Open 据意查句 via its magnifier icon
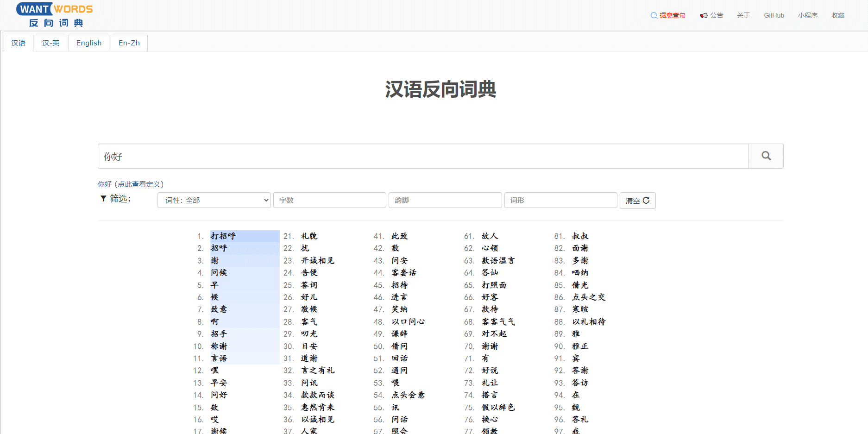Image resolution: width=868 pixels, height=434 pixels. (653, 15)
